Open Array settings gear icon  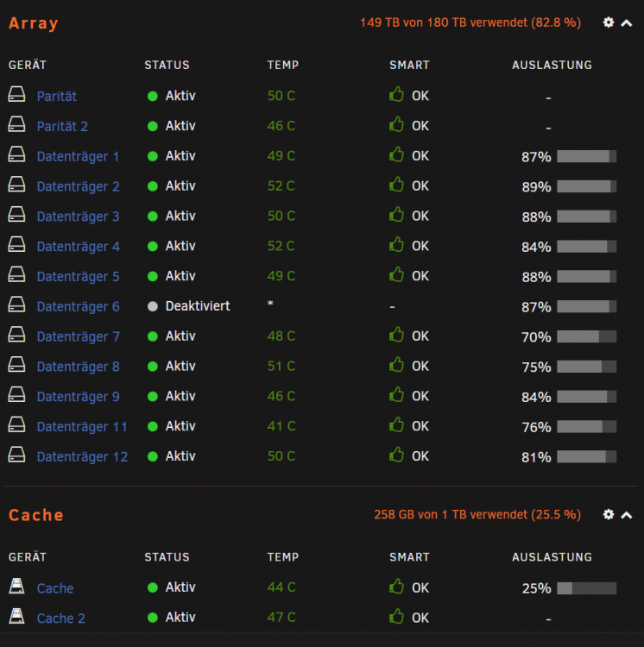point(608,22)
